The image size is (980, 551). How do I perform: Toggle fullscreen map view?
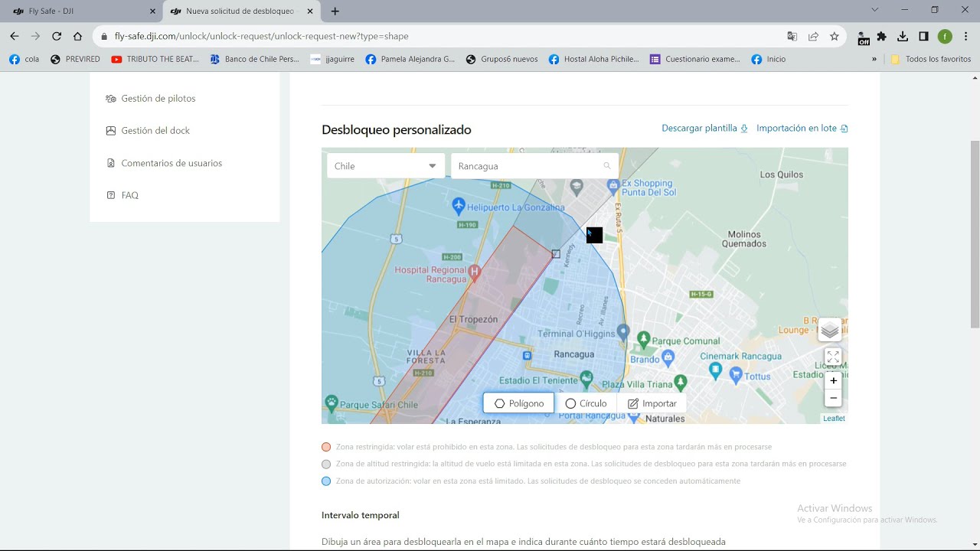(x=833, y=357)
